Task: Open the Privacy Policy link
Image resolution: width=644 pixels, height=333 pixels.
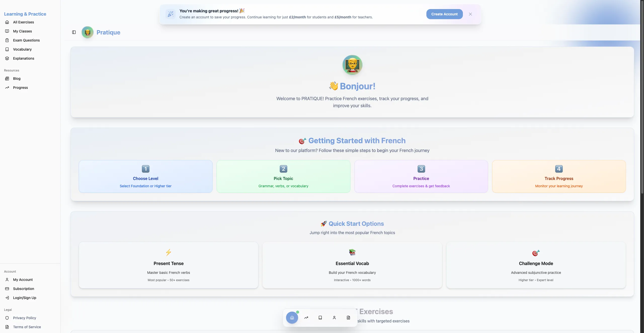Action: 24,318
